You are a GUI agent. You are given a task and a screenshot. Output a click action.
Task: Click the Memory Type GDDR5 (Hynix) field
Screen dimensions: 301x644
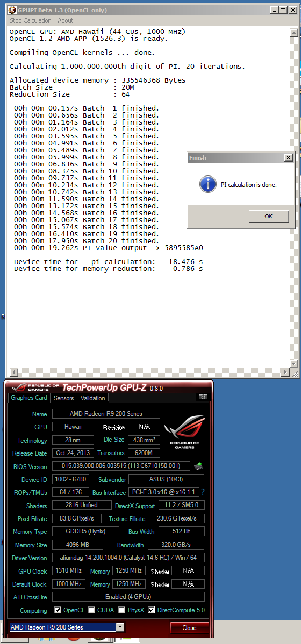(x=85, y=531)
